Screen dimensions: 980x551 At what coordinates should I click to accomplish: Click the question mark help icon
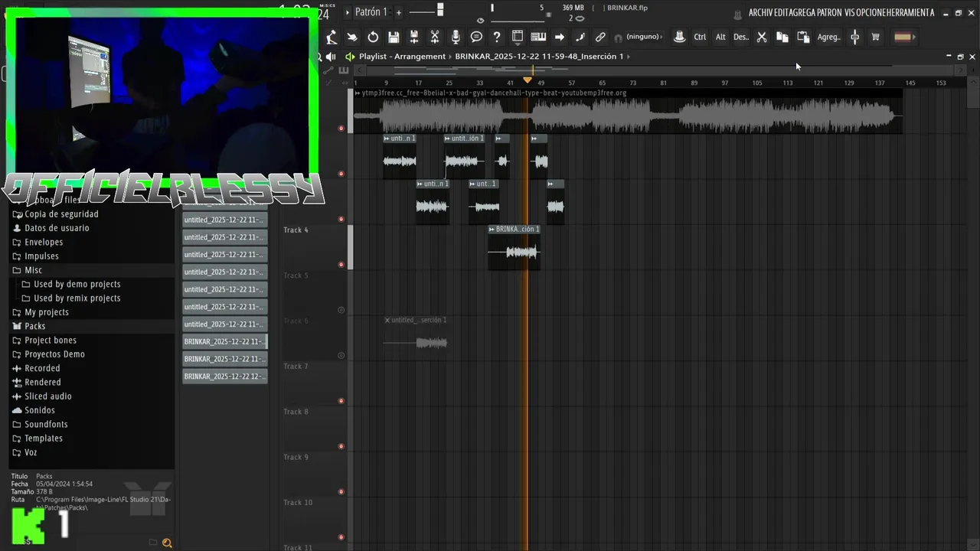pyautogui.click(x=497, y=37)
